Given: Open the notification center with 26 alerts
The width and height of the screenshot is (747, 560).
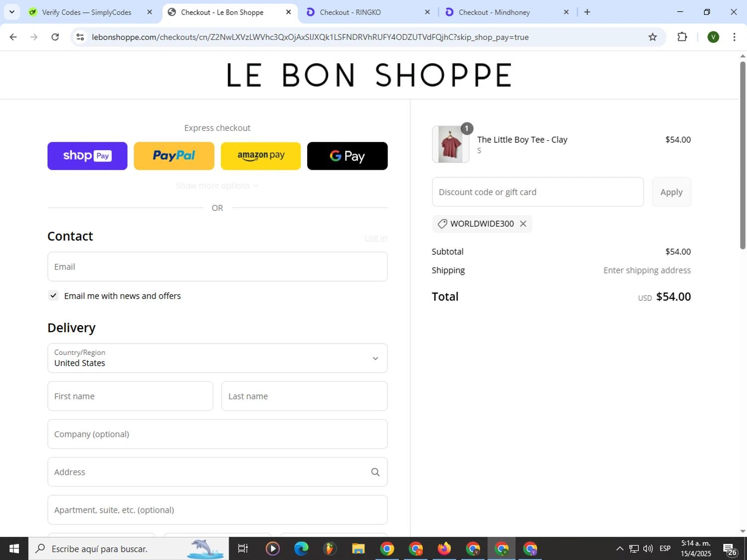Looking at the screenshot, I should (x=730, y=549).
